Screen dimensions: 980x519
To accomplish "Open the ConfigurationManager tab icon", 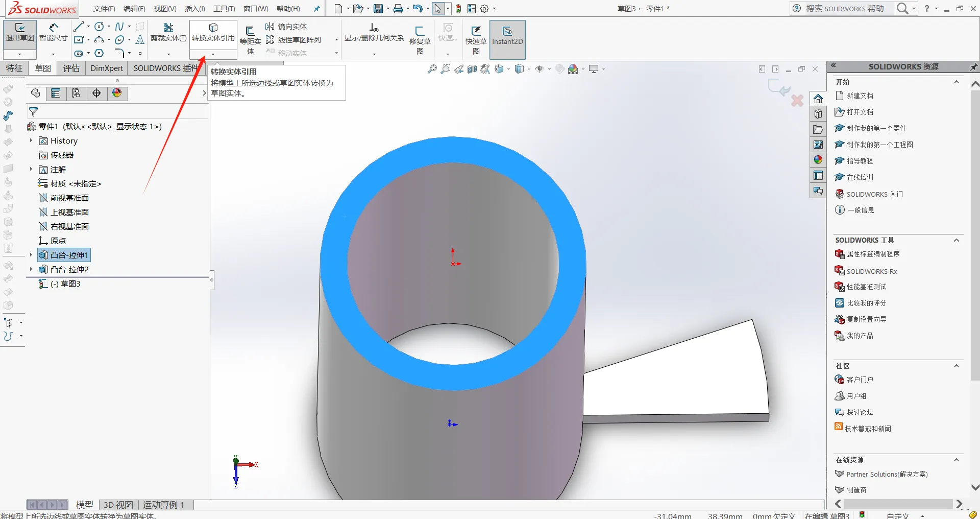I will coord(76,93).
